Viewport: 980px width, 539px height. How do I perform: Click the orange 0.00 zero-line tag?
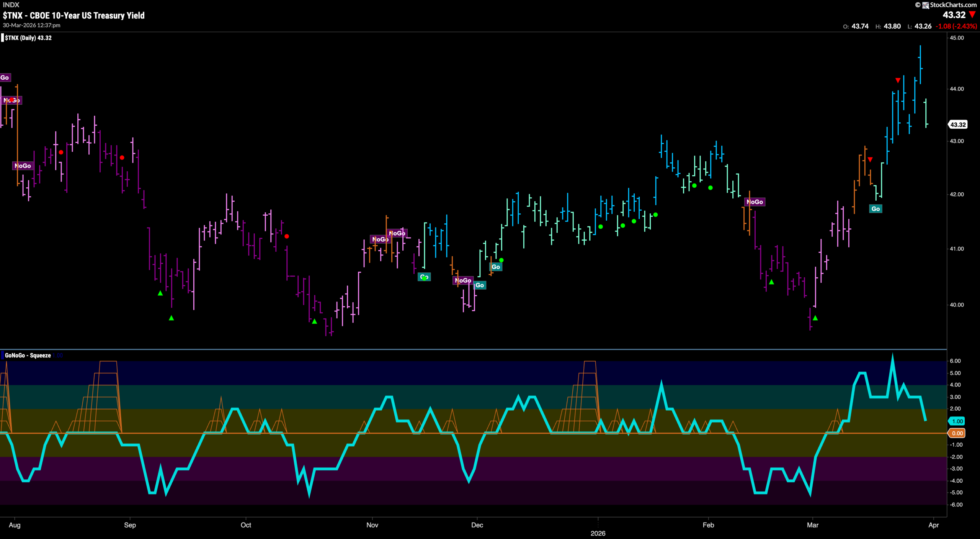pos(957,433)
